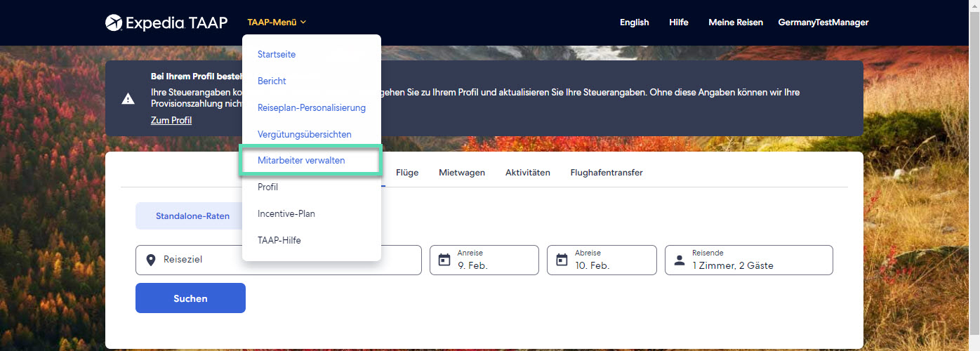Open Meine Reisen in the header
Viewport: 980px width, 351px height.
click(736, 22)
